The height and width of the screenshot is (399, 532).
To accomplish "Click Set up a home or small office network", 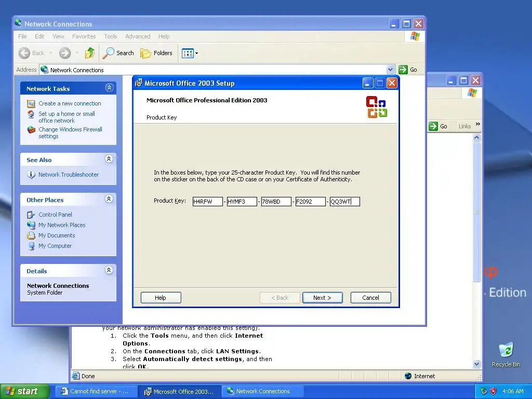I will click(x=66, y=117).
